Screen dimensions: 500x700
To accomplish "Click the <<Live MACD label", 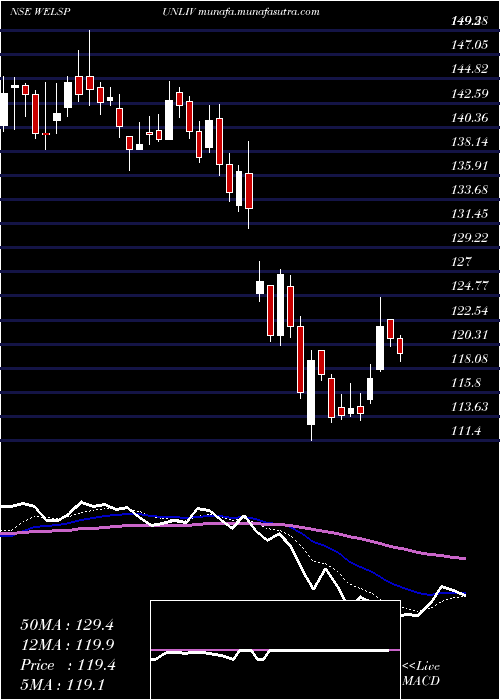I will click(x=421, y=674).
